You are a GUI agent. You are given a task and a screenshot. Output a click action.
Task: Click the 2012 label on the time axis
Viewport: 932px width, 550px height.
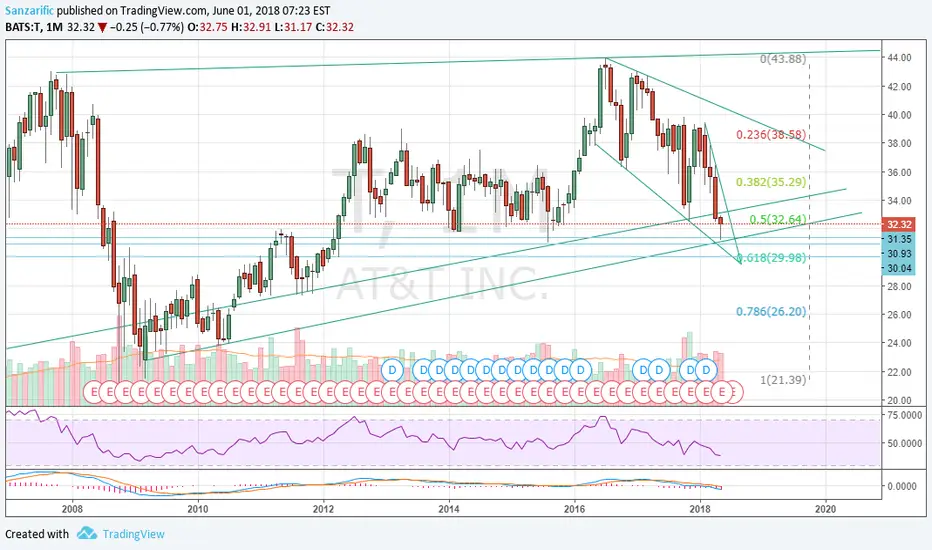pyautogui.click(x=323, y=508)
